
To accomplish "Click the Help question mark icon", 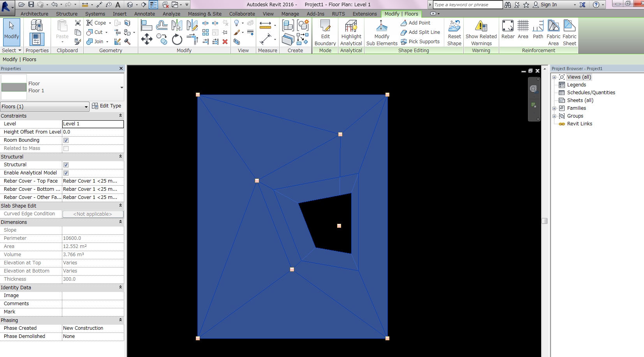I will coord(596,5).
